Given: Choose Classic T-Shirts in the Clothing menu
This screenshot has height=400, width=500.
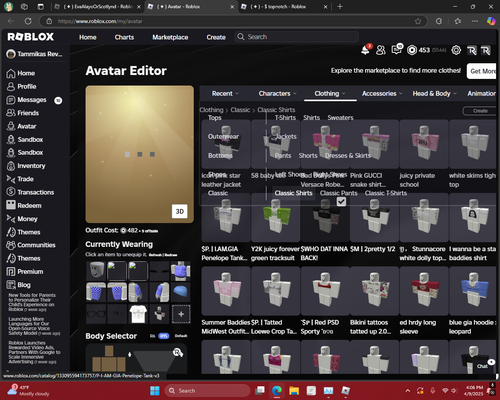Looking at the screenshot, I should (386, 193).
